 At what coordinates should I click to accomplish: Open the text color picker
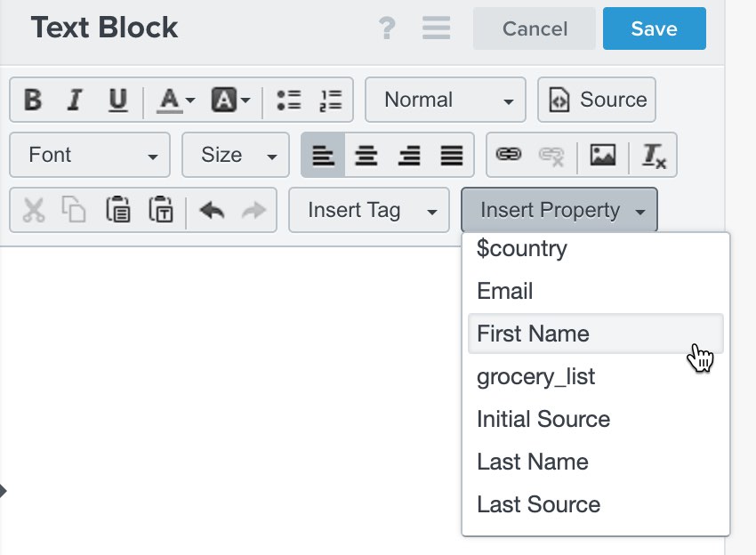[x=175, y=100]
